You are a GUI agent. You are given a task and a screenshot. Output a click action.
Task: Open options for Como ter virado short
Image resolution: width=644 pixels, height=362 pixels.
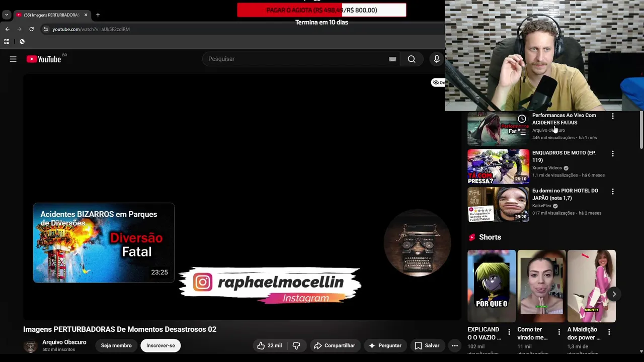559,332
